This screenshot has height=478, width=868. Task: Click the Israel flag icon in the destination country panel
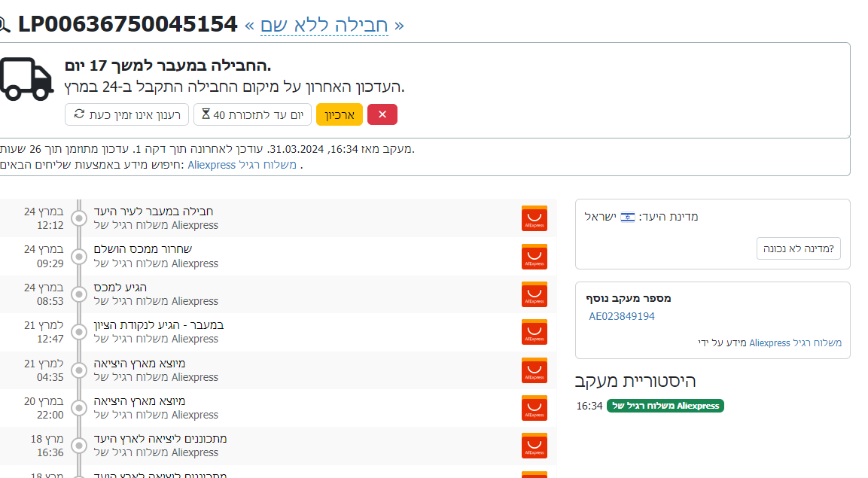click(628, 217)
